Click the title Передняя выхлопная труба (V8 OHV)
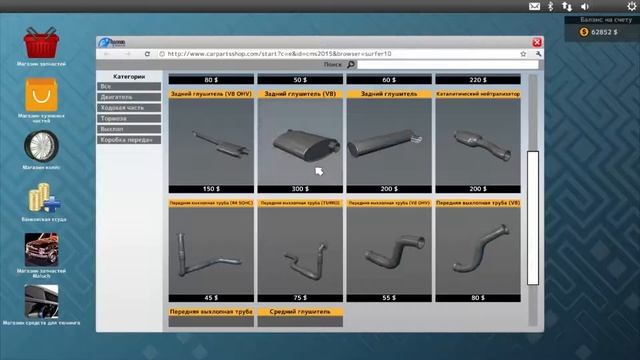The image size is (640, 360). 389,203
